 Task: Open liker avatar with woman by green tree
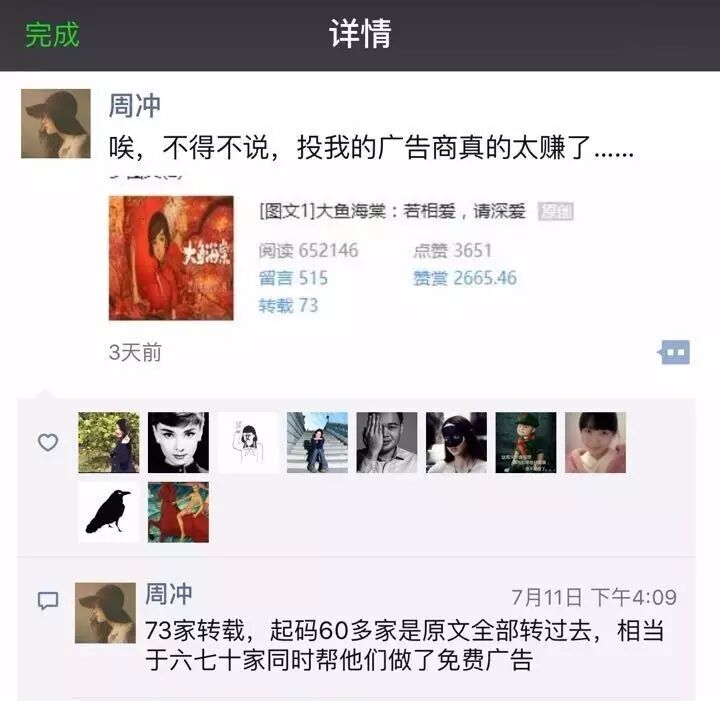pyautogui.click(x=109, y=443)
